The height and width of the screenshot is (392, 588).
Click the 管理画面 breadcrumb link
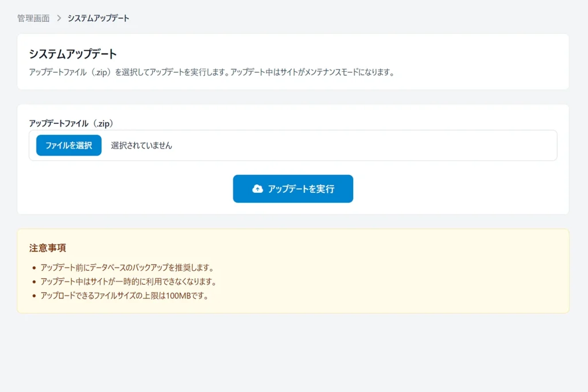tap(33, 18)
